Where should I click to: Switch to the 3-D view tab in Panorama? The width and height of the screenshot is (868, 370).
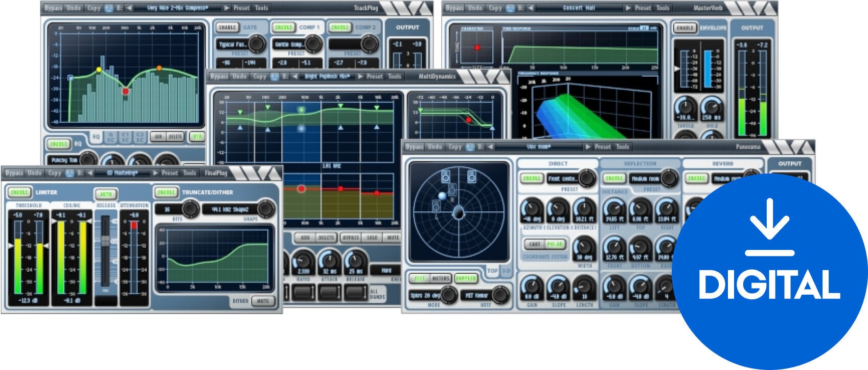point(506,271)
